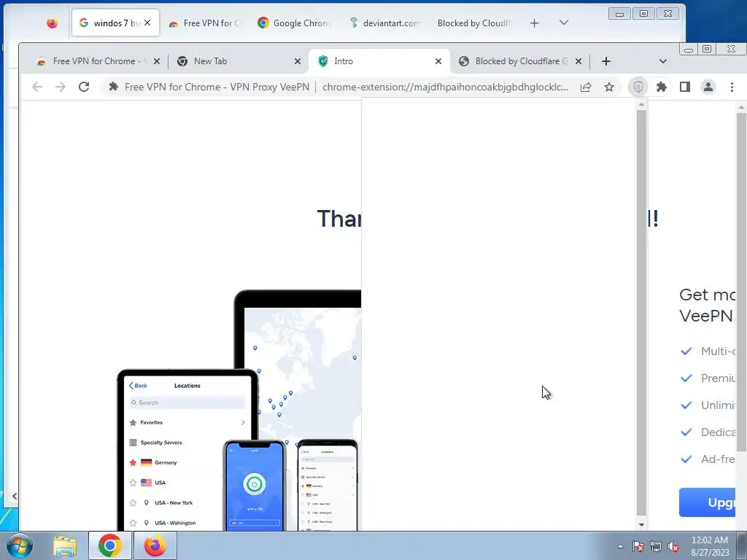Click the page vertical scrollbar at right edge
747x560 pixels.
point(741,281)
